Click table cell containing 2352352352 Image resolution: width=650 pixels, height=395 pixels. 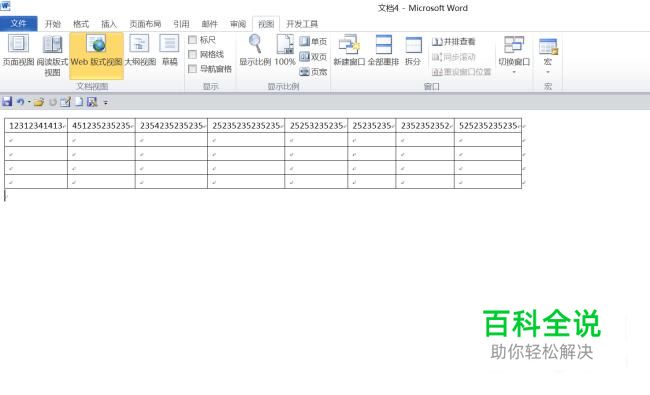(x=425, y=126)
